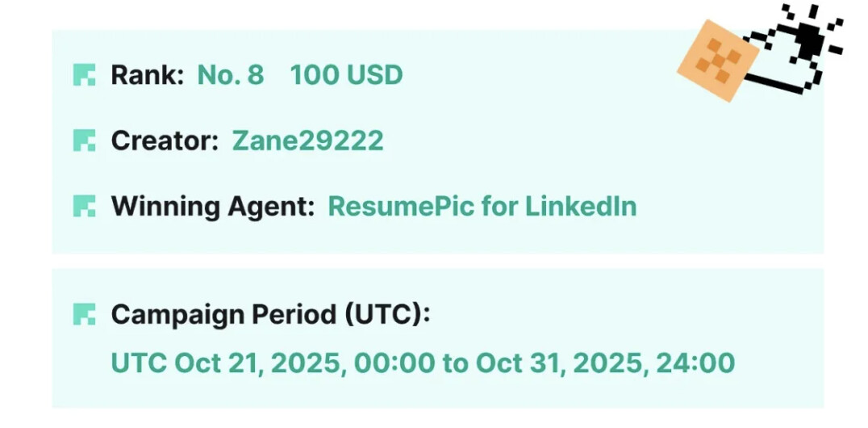Click the 'Campaign Period (UTC):' heading
868x428 pixels.
(270, 314)
